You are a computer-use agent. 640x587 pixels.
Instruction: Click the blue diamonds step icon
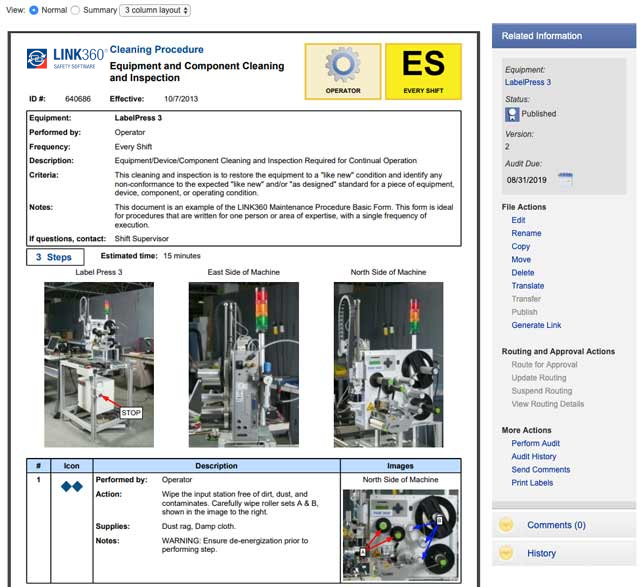pos(71,487)
